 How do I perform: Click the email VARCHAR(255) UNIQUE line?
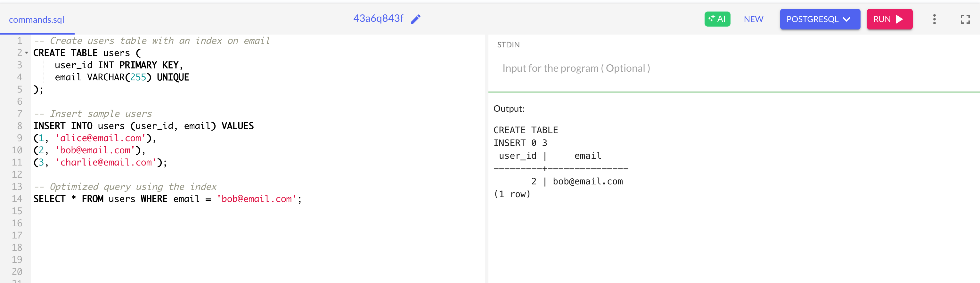(x=122, y=77)
